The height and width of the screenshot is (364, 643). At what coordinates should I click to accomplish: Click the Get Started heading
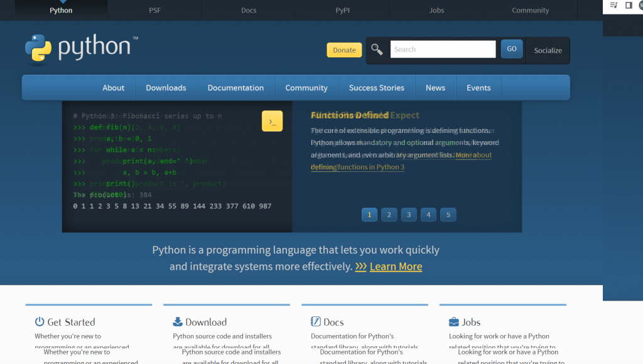(71, 322)
